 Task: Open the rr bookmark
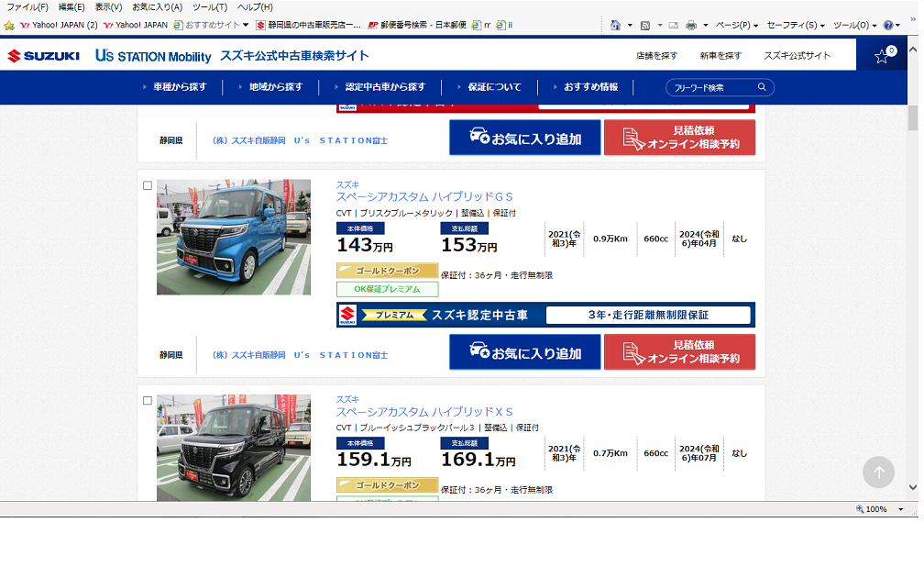(x=481, y=25)
